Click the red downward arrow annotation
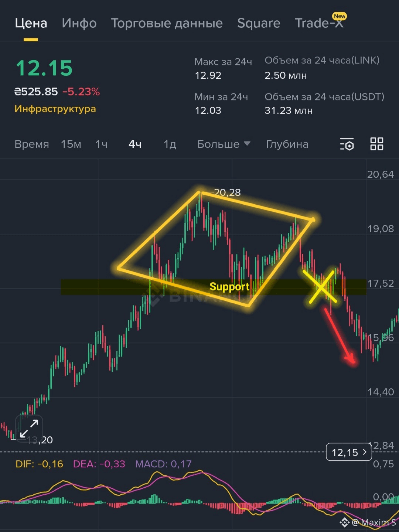The width and height of the screenshot is (399, 532). [x=340, y=336]
